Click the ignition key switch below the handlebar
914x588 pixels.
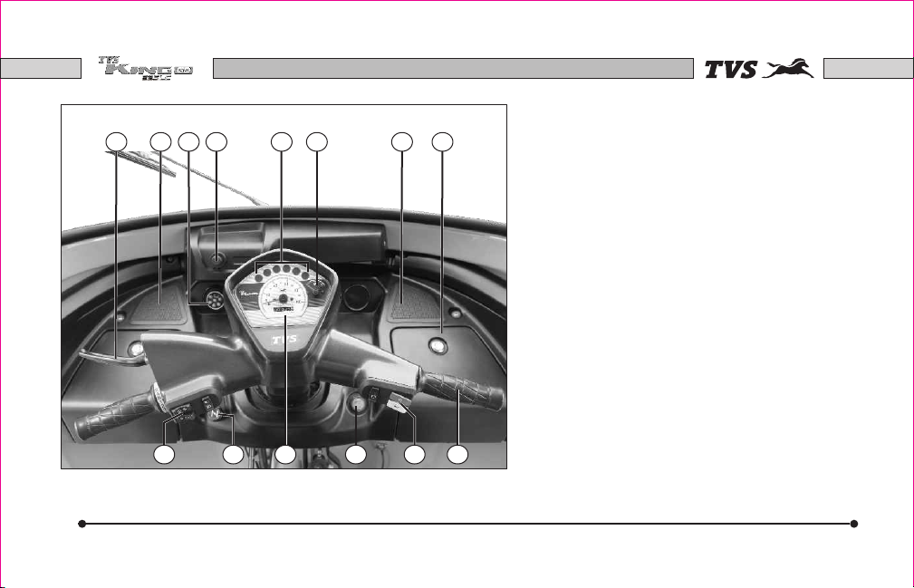[x=356, y=405]
